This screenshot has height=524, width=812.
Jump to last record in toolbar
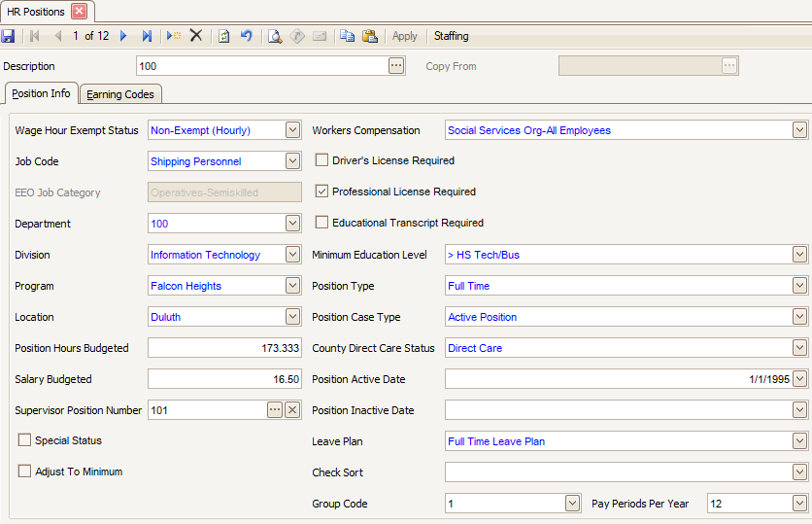[x=147, y=36]
